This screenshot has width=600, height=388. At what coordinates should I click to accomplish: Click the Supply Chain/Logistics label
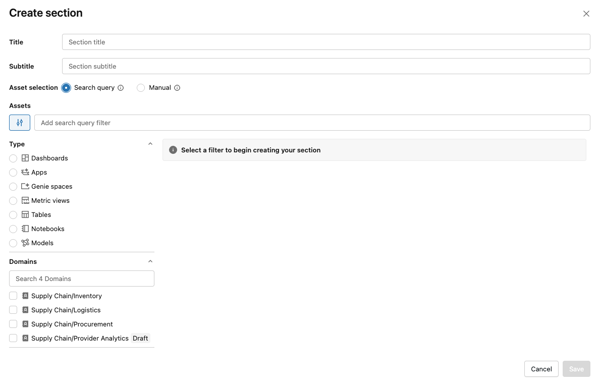(x=66, y=310)
